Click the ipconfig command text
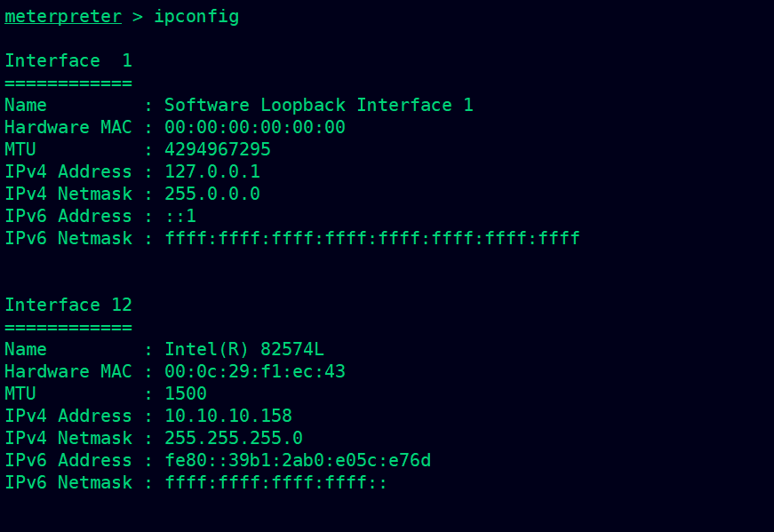Image resolution: width=774 pixels, height=532 pixels. click(196, 17)
